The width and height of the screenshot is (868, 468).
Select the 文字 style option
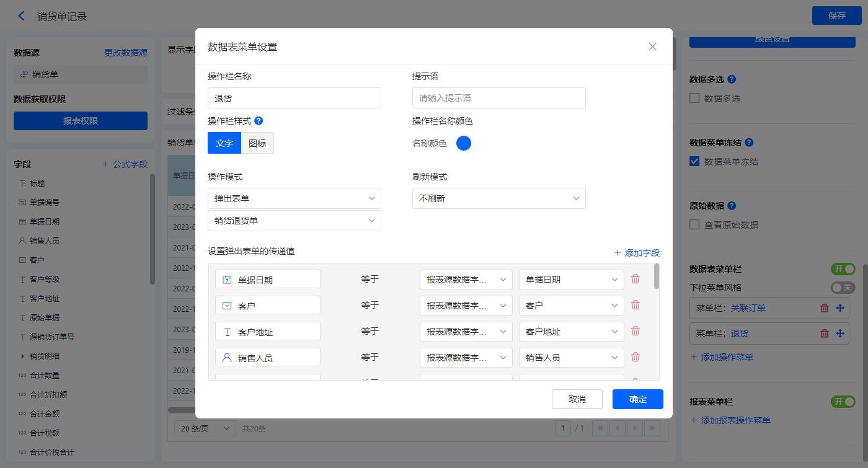(224, 143)
